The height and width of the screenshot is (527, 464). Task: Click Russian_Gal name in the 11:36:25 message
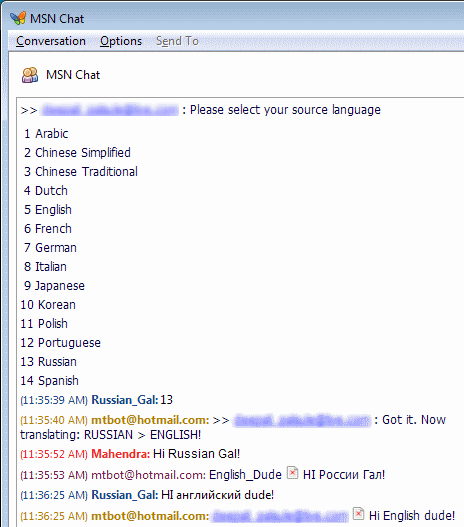[125, 495]
